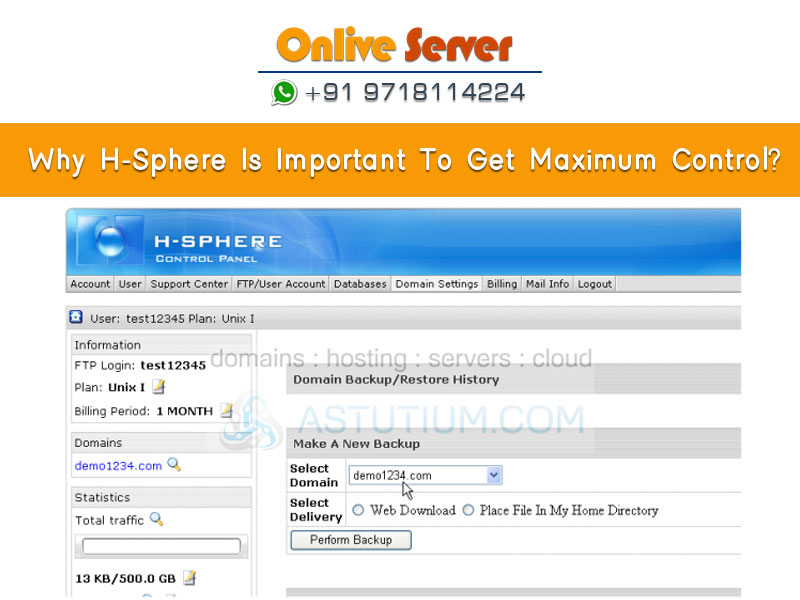Click the home icon beside User: test12345

tap(76, 317)
